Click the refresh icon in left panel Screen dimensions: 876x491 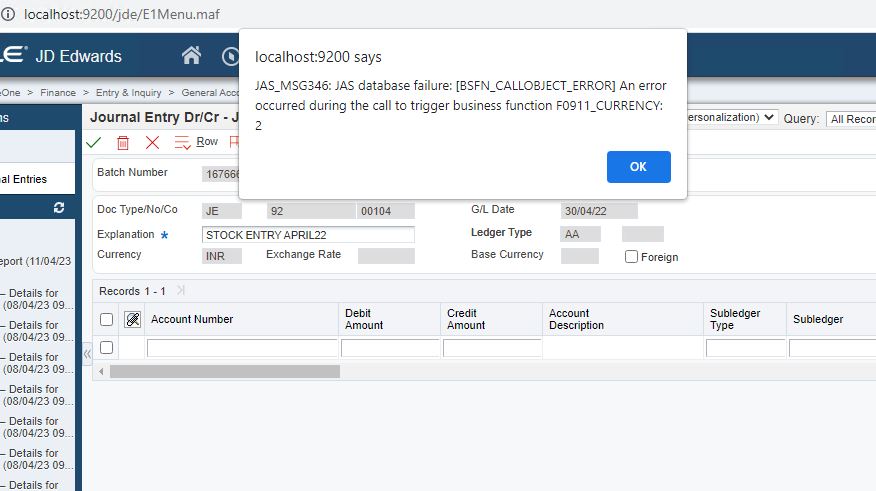click(x=59, y=208)
